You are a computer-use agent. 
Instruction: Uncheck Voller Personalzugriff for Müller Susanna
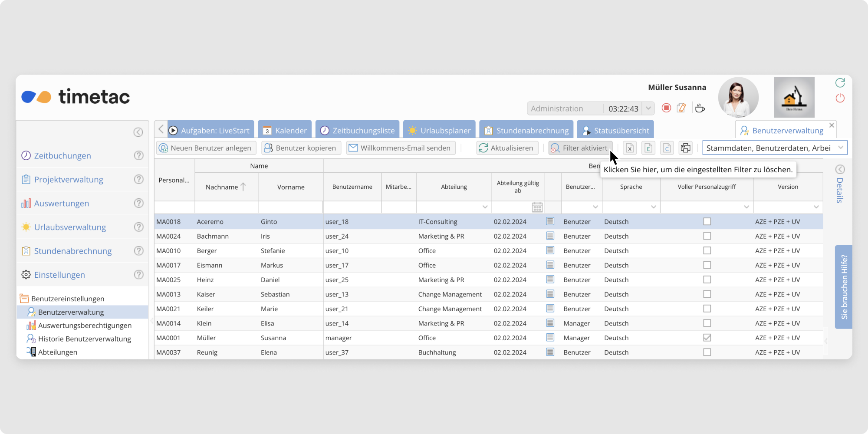(x=707, y=338)
